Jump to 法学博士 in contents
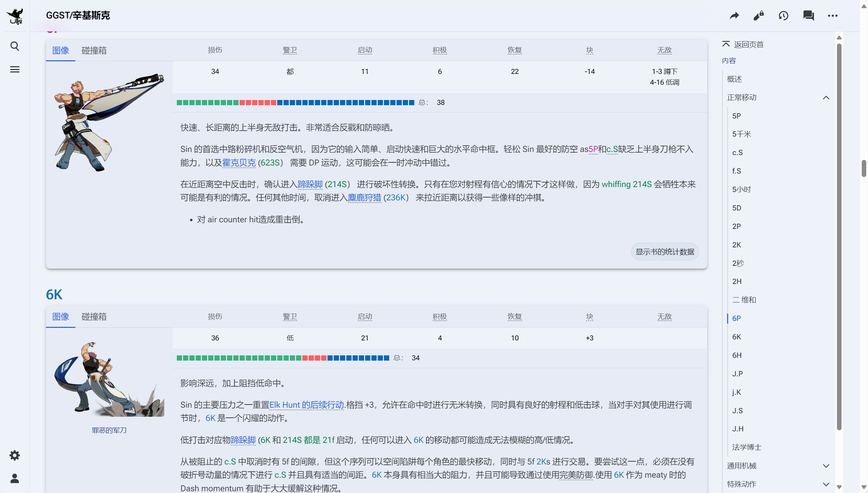The width and height of the screenshot is (868, 493). click(747, 447)
